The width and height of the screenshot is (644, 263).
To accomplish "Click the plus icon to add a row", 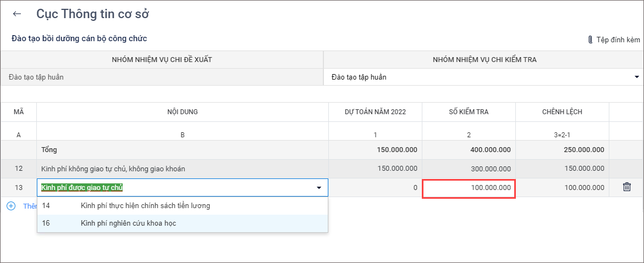I will [x=11, y=206].
